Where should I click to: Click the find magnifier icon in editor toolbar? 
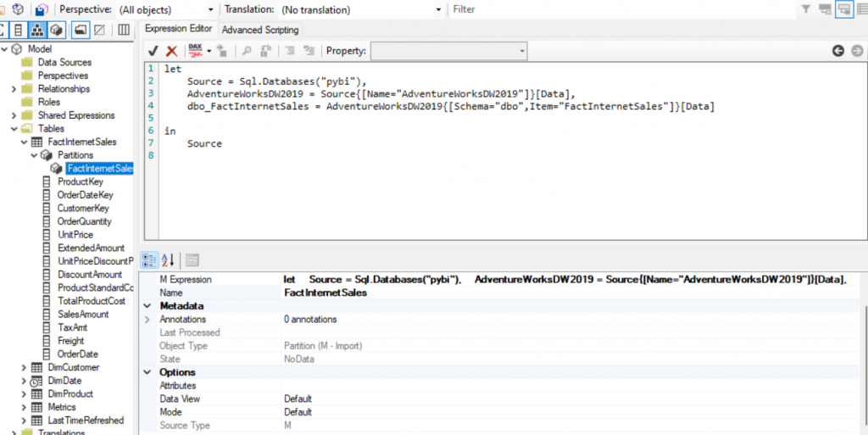pos(248,51)
